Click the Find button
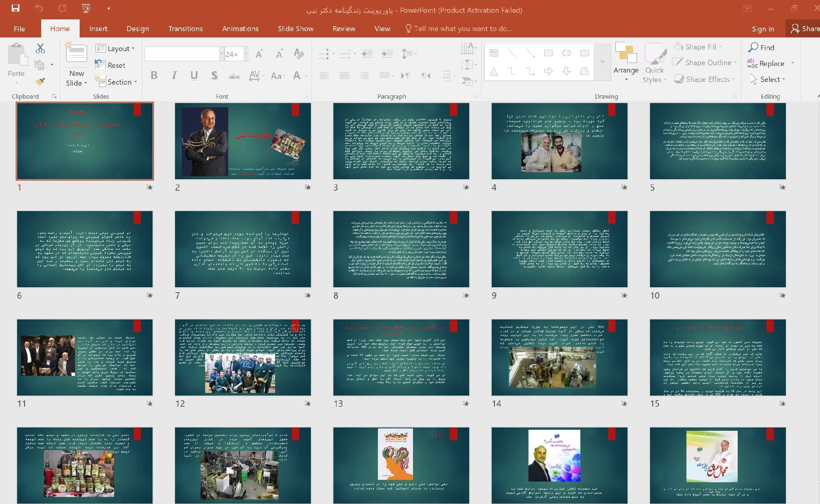The width and height of the screenshot is (820, 504). 761,47
